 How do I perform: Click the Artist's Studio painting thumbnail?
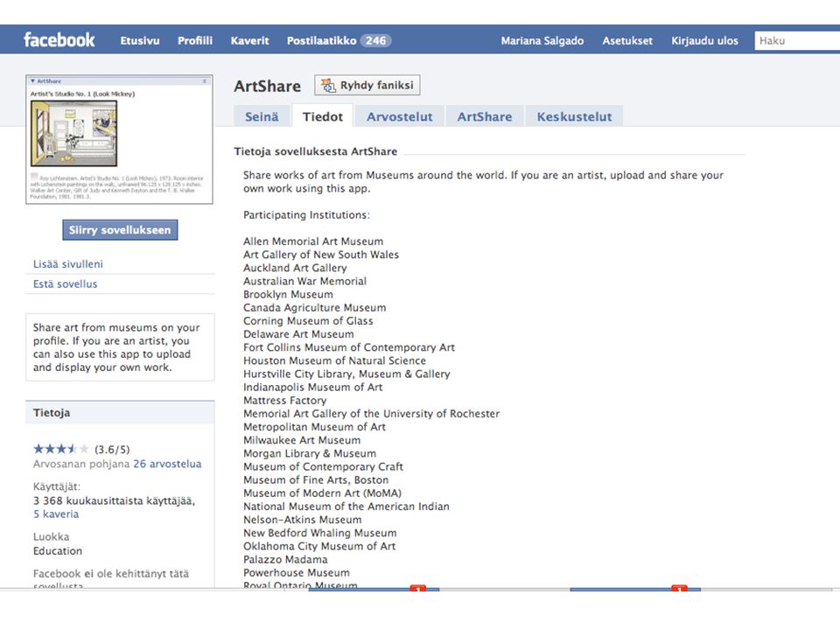coord(73,133)
